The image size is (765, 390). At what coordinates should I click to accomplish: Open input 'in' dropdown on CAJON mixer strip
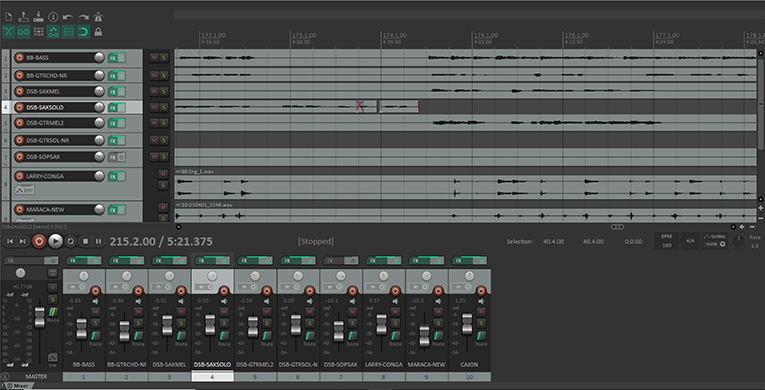462,287
